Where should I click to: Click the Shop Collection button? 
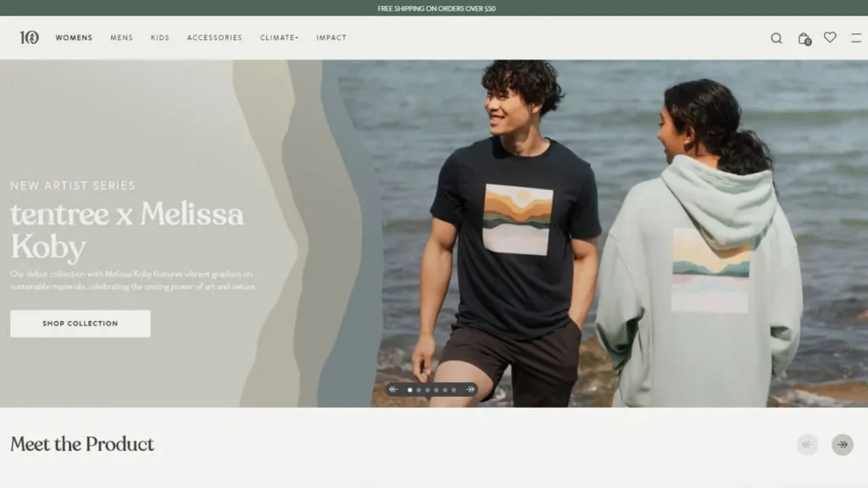coord(81,324)
